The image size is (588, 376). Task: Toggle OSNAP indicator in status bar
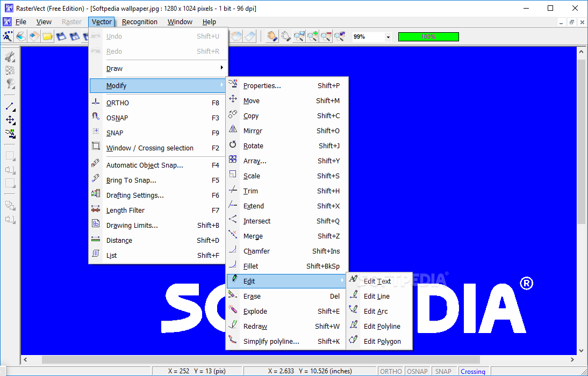[x=417, y=371]
